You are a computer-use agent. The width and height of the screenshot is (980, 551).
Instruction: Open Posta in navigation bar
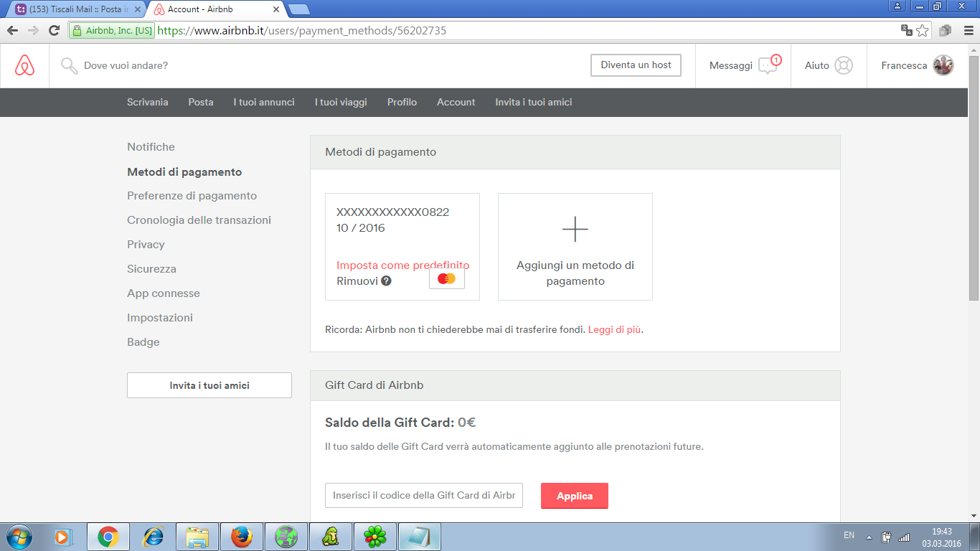coord(201,102)
